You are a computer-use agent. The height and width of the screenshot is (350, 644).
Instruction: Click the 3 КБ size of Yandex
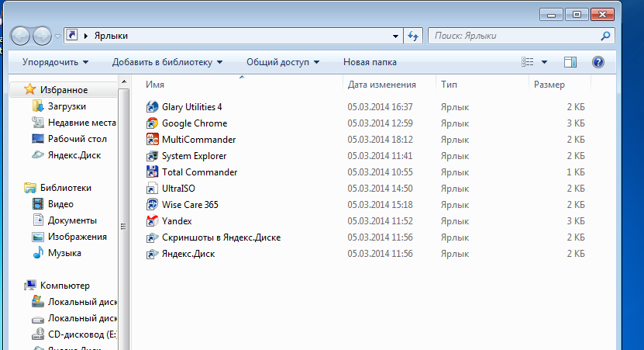(x=575, y=221)
